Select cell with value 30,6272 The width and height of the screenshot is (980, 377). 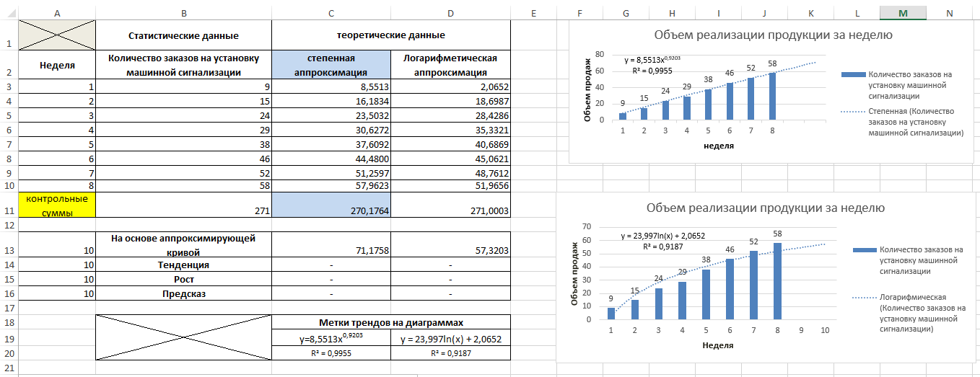pos(331,130)
